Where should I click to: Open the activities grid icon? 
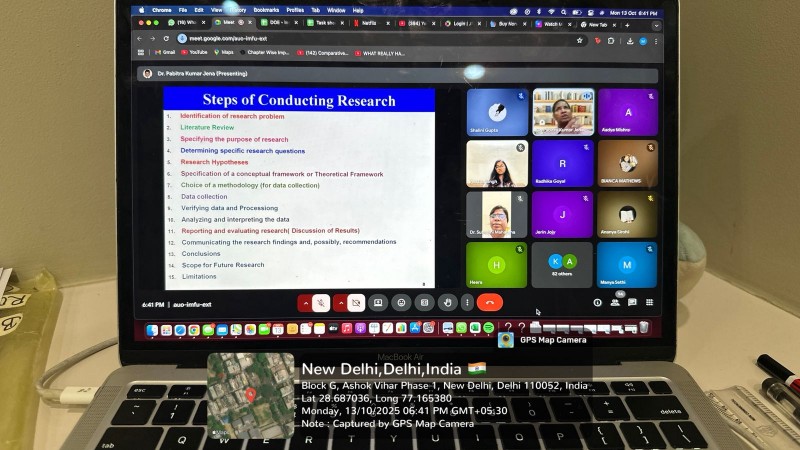point(649,302)
